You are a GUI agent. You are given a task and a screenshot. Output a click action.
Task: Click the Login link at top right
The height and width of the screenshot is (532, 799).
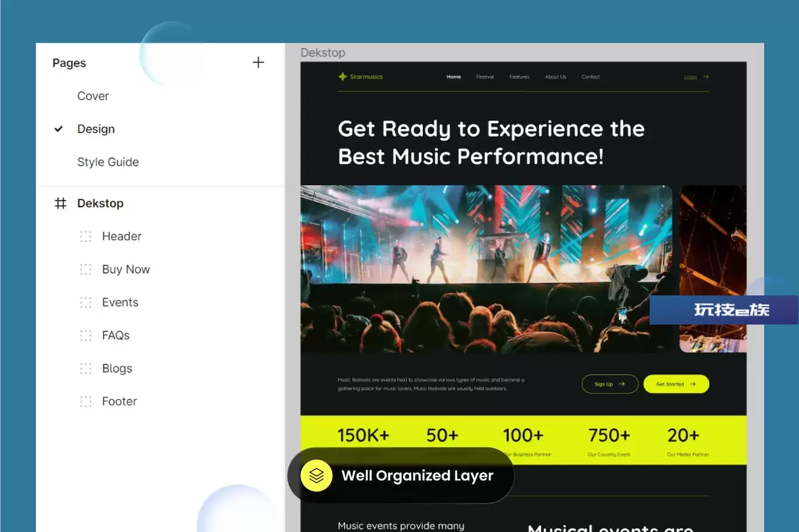pyautogui.click(x=691, y=77)
